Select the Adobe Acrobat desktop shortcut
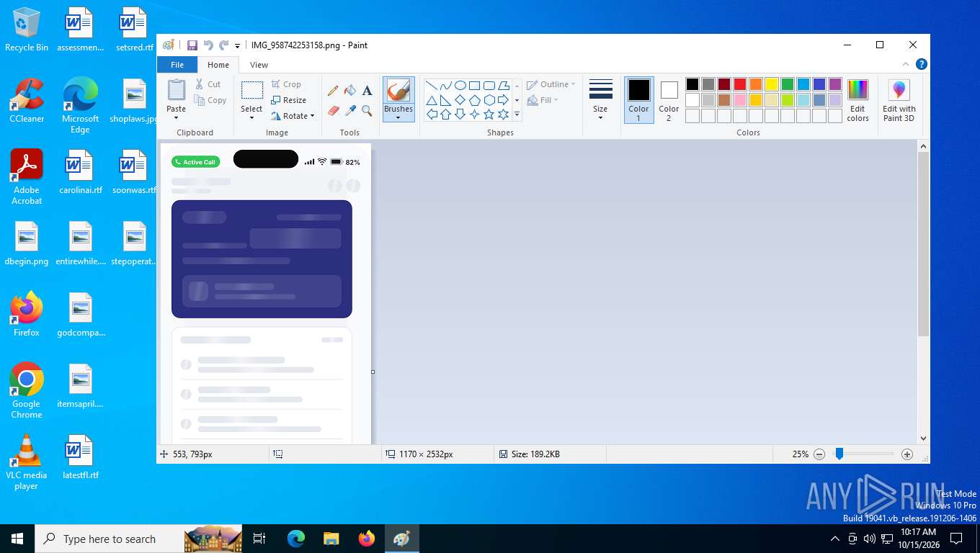Viewport: 980px width, 553px height. point(27,177)
